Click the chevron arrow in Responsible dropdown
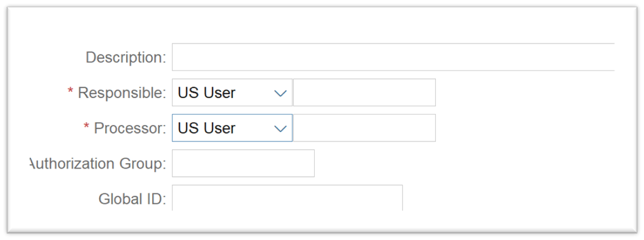 tap(280, 94)
